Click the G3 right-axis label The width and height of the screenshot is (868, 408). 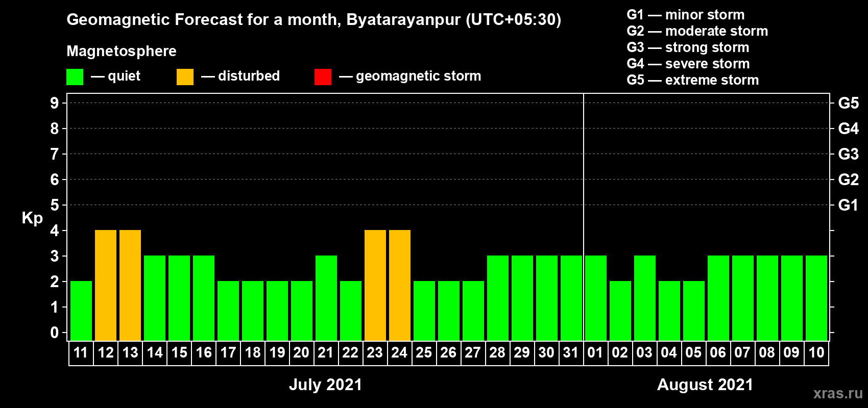coord(849,154)
